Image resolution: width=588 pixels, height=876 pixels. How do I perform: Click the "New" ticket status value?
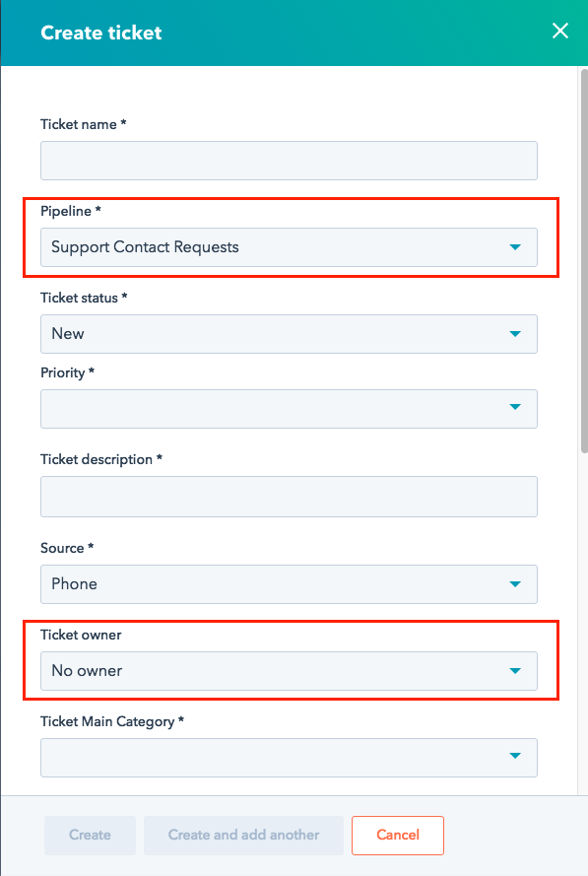pos(67,334)
